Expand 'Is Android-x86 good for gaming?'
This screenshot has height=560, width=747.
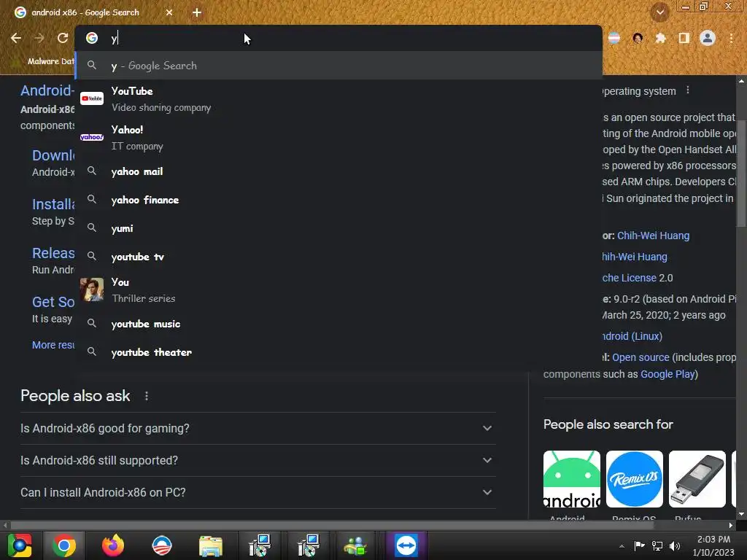(258, 429)
